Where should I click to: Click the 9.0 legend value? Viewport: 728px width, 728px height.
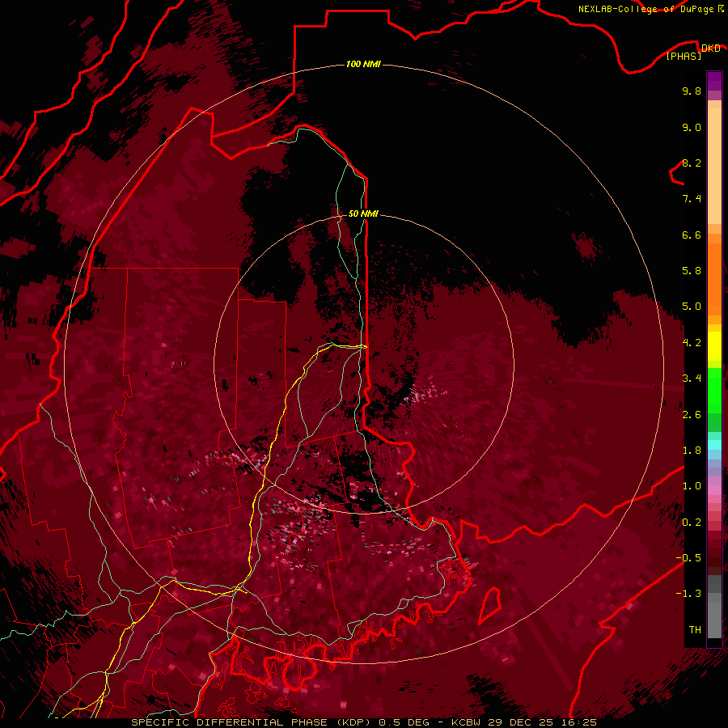pyautogui.click(x=692, y=127)
